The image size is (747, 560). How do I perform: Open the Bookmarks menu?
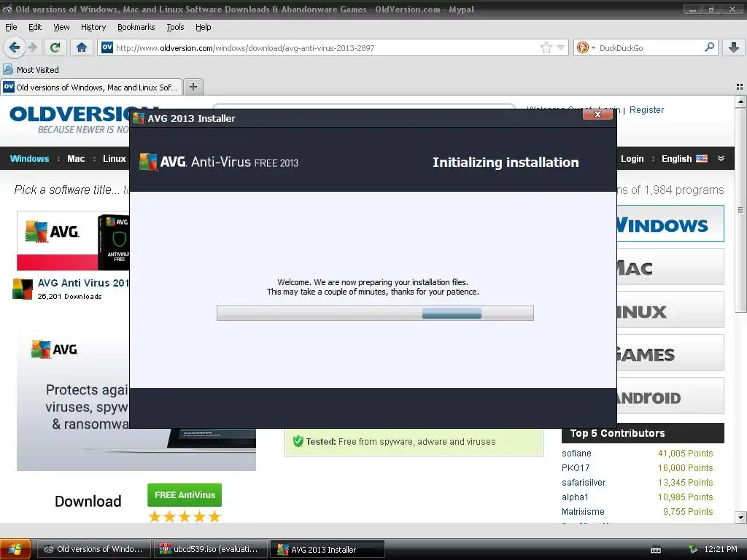tap(136, 27)
